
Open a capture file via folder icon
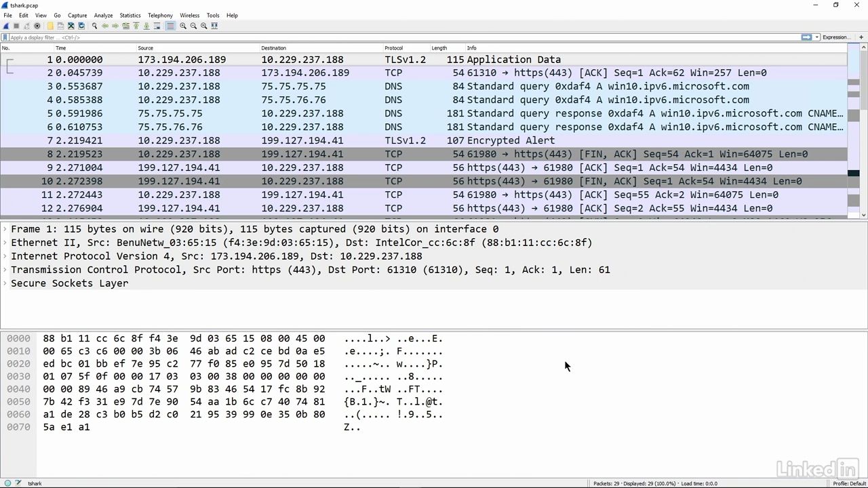tap(50, 26)
